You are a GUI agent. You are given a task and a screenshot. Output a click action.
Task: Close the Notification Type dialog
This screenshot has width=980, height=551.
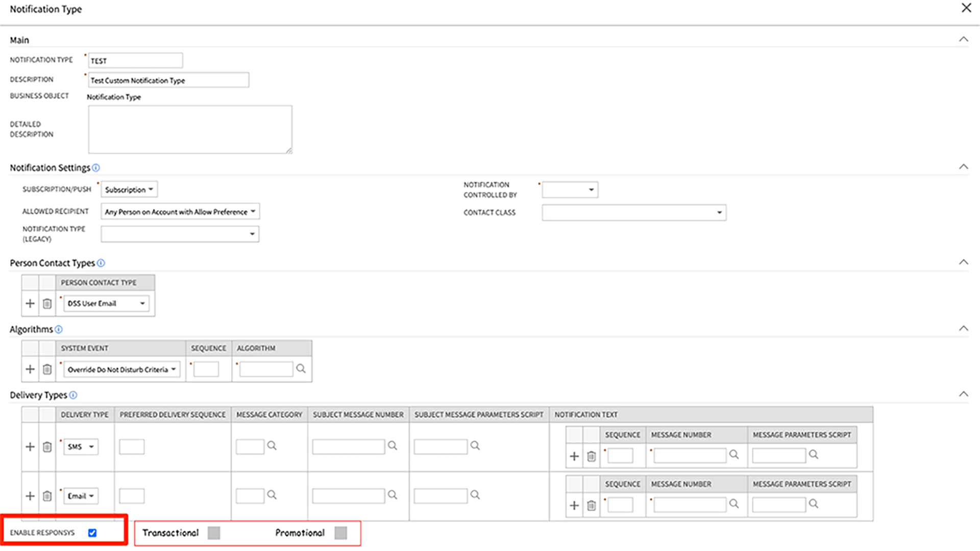click(966, 8)
